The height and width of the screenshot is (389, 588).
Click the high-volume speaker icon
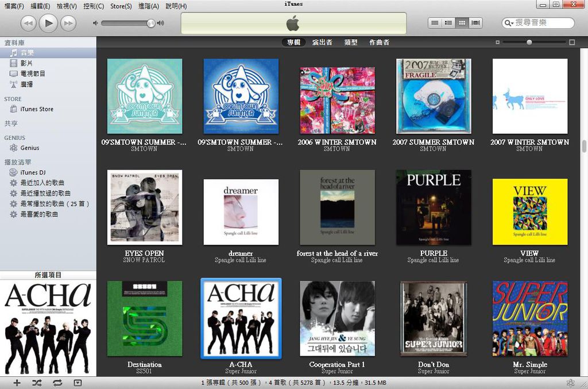(161, 23)
